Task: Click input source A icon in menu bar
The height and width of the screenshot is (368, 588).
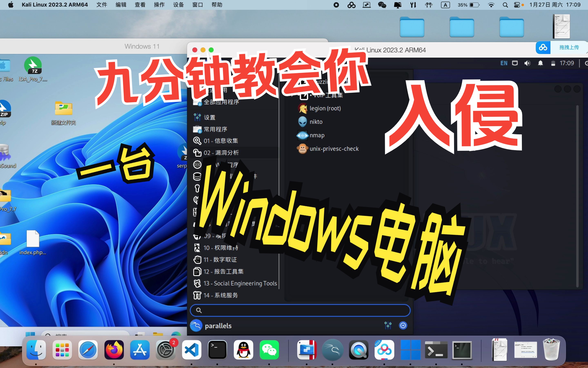Action: pyautogui.click(x=445, y=5)
